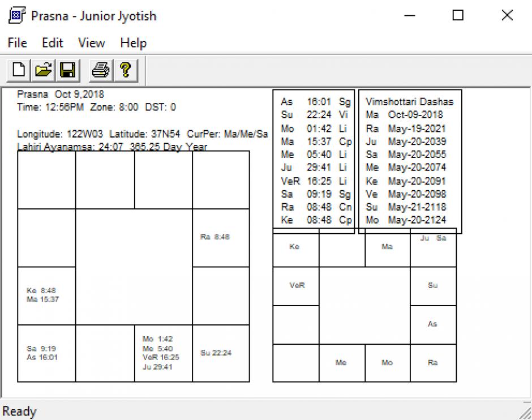Click the Junior Jyotish app icon in title bar
532x420 pixels.
[x=16, y=15]
